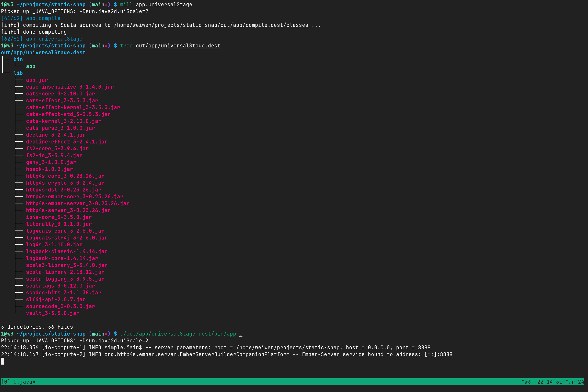The image size is (588, 392).
Task: Select scala-library-2.13.12.jar
Action: 65,272
